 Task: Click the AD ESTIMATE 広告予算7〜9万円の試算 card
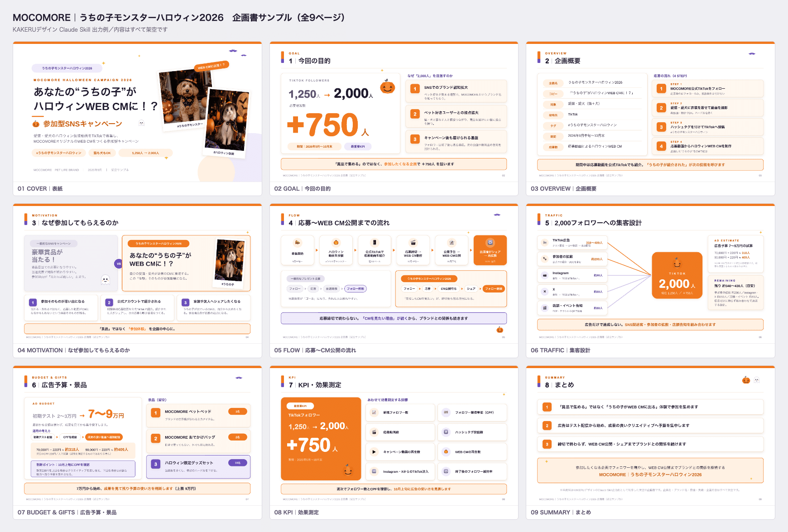736,253
